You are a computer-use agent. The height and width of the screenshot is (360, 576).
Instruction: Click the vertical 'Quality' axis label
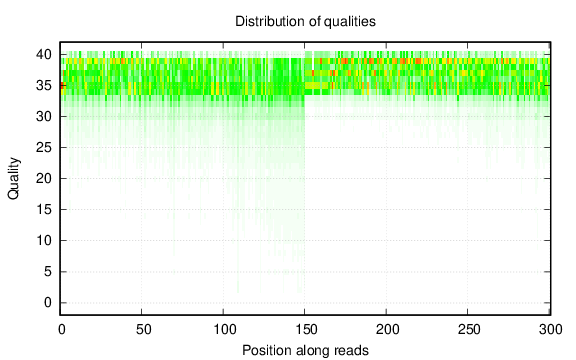coord(13,179)
